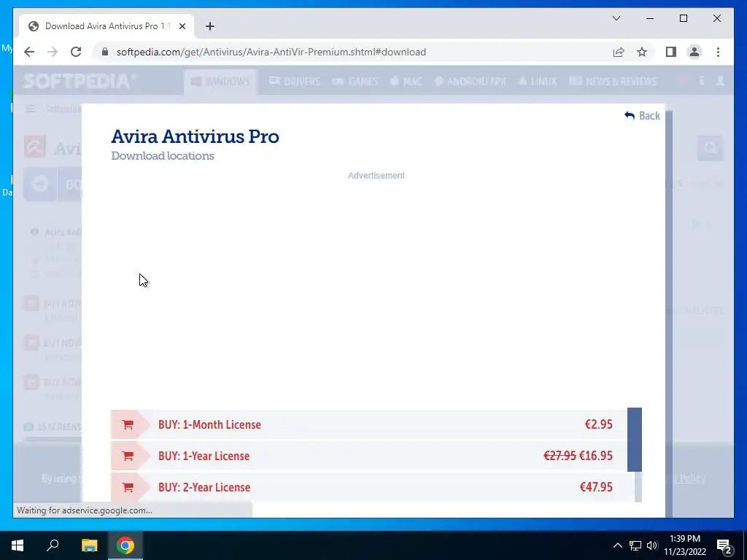Click the Softpedia search magnifier icon
This screenshot has width=747, height=560.
tap(711, 148)
